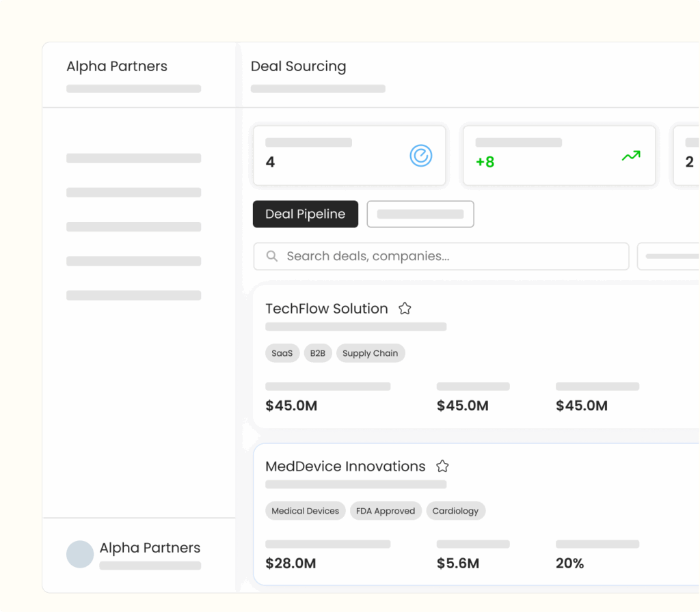This screenshot has width=700, height=612.
Task: Select the FDA Approved tag
Action: tap(386, 511)
